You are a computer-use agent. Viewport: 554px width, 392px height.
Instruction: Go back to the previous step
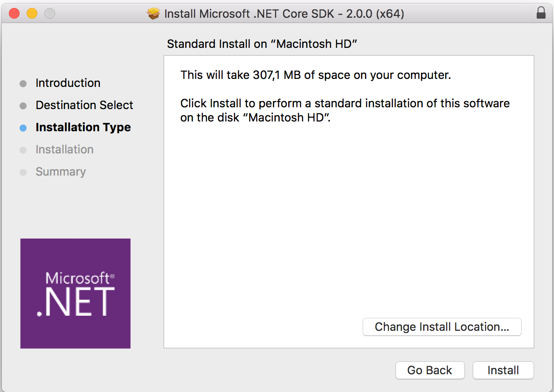pos(430,370)
